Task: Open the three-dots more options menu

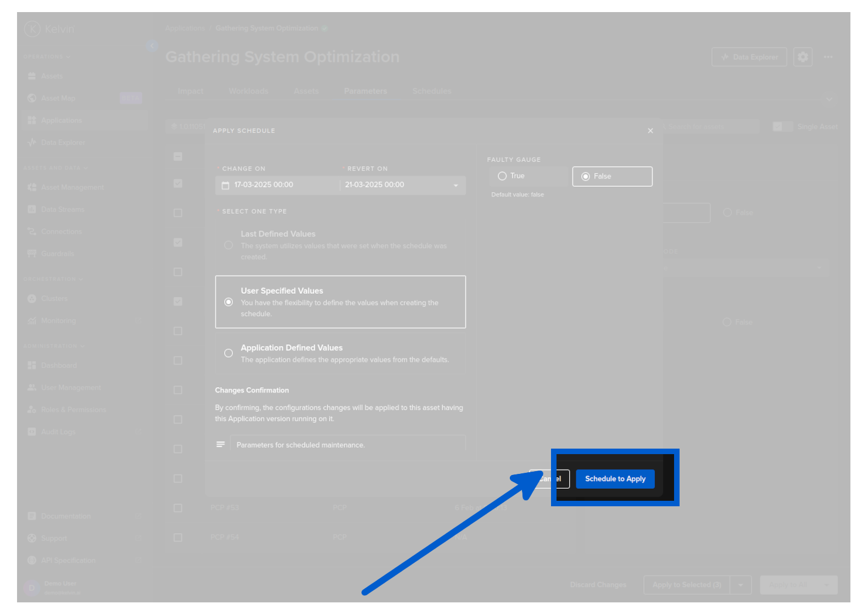Action: [x=828, y=57]
